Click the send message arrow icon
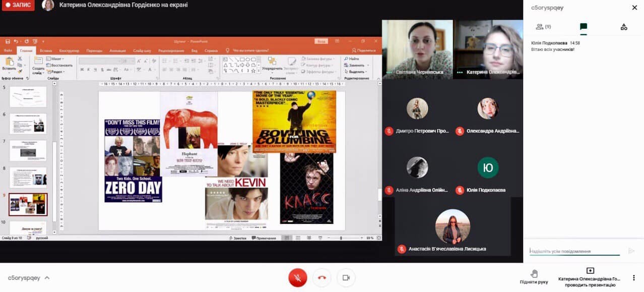The image size is (644, 292). coord(631,251)
